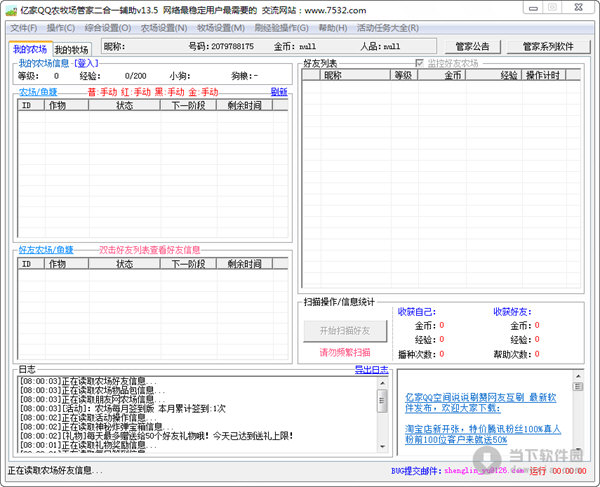Open the 牧场设置(M) menu
This screenshot has height=487, width=600.
coord(220,28)
